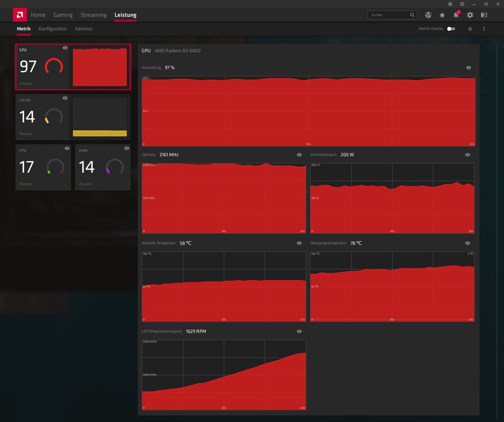Toggle eye icon for Taktrate graph

tap(299, 155)
